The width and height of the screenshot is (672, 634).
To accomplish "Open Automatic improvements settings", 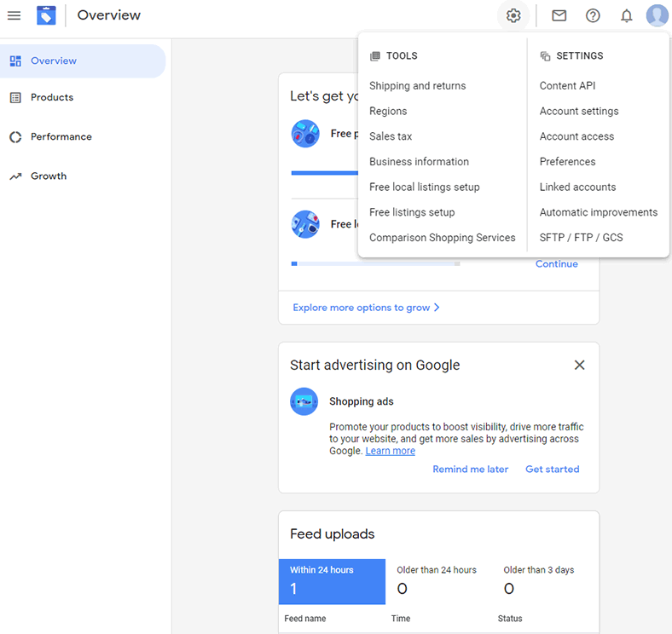I will click(x=599, y=212).
